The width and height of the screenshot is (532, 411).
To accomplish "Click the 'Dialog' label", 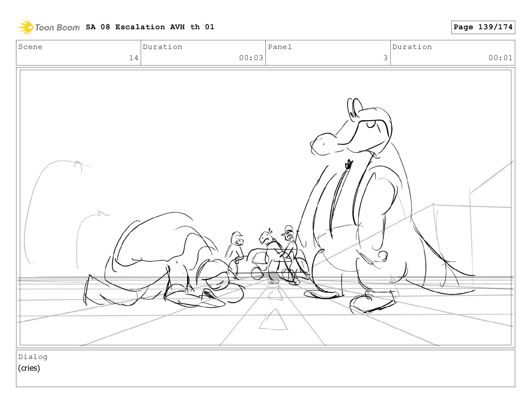I will [33, 357].
